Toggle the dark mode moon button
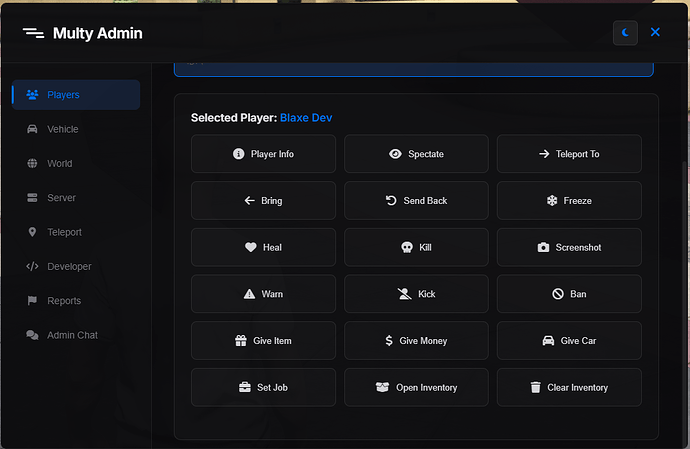 click(625, 33)
